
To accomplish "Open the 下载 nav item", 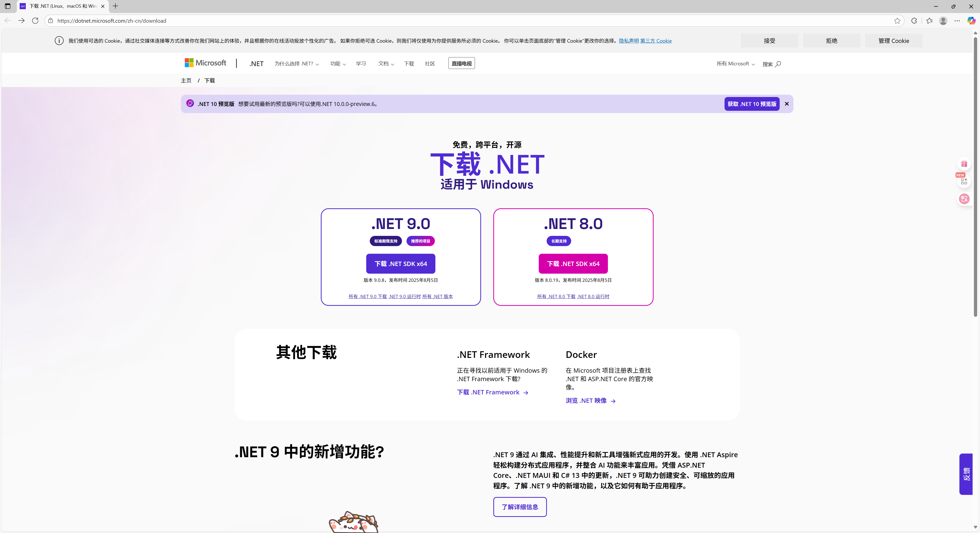I will [409, 64].
